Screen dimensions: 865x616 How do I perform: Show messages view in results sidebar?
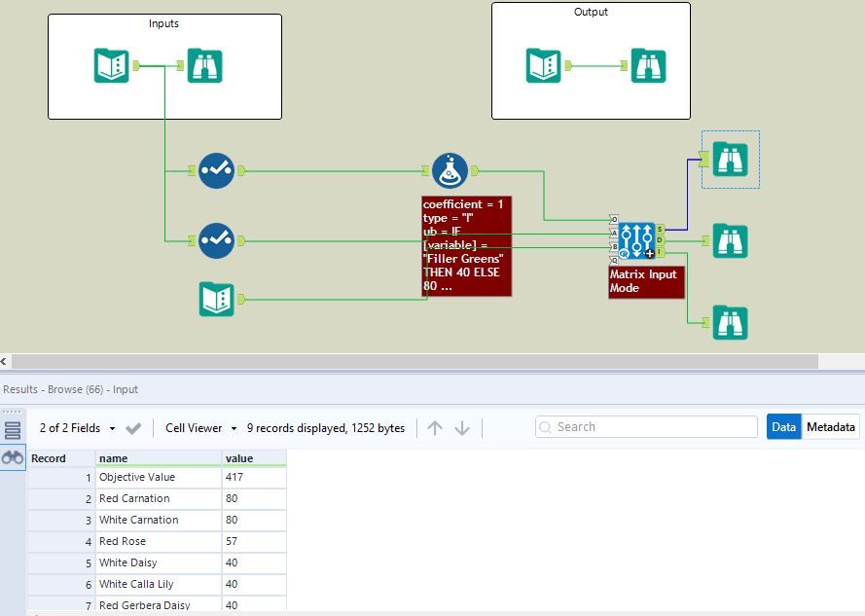tap(13, 430)
